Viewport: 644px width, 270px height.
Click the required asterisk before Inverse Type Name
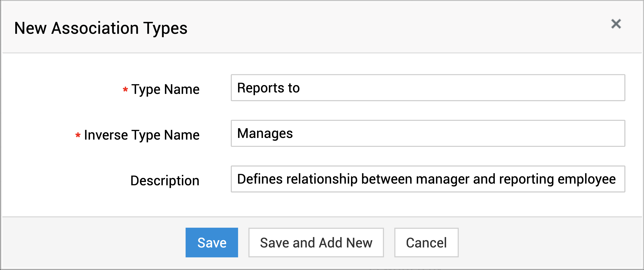click(x=78, y=135)
